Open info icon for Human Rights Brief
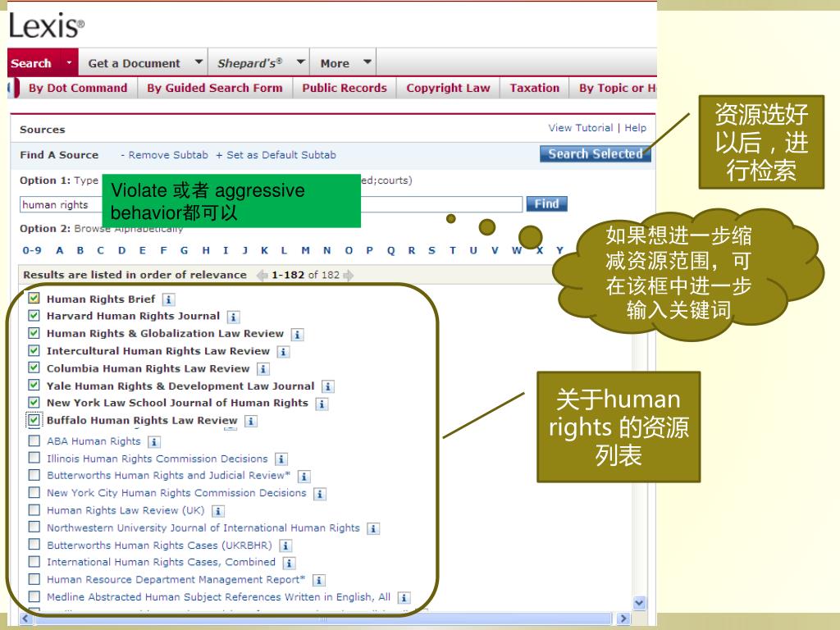The height and width of the screenshot is (630, 840). [x=168, y=300]
